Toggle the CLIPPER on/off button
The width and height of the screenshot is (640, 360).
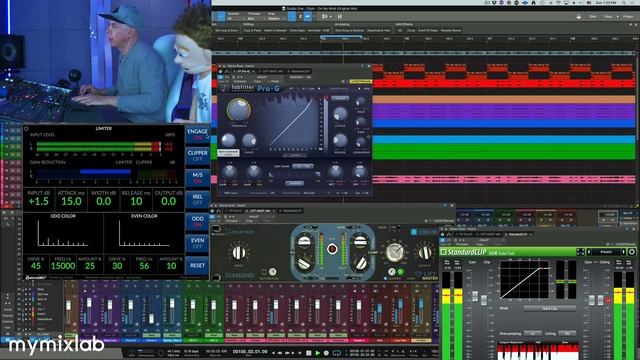198,156
